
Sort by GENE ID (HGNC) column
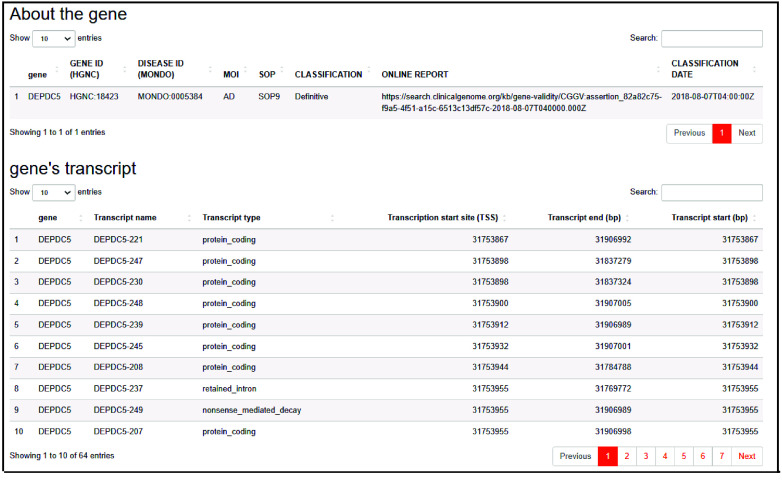pyautogui.click(x=86, y=69)
